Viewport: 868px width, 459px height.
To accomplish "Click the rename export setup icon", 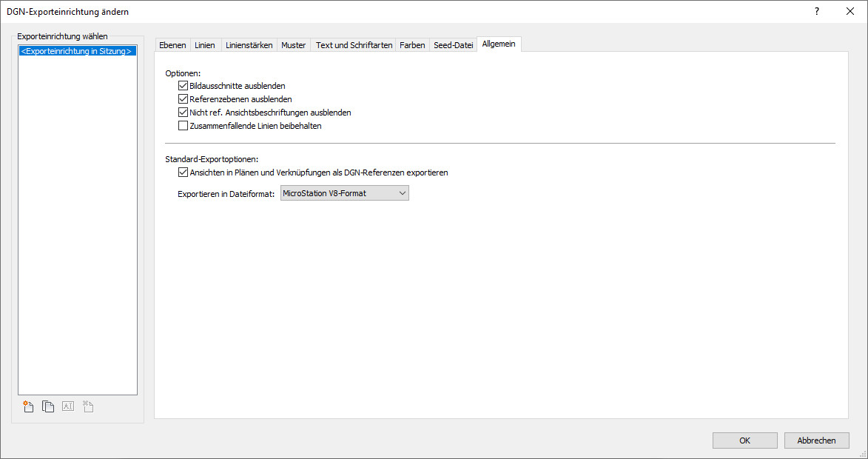I will tap(68, 406).
